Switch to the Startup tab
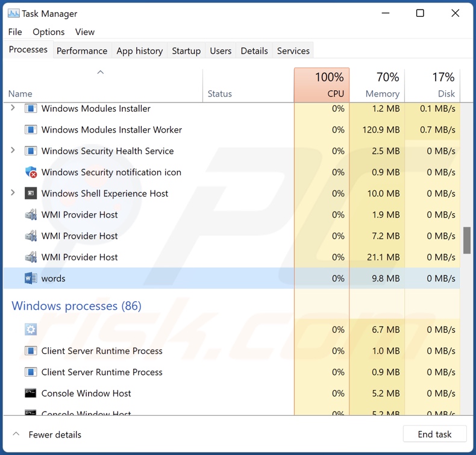Screen dimensions: 476x455 [x=186, y=51]
